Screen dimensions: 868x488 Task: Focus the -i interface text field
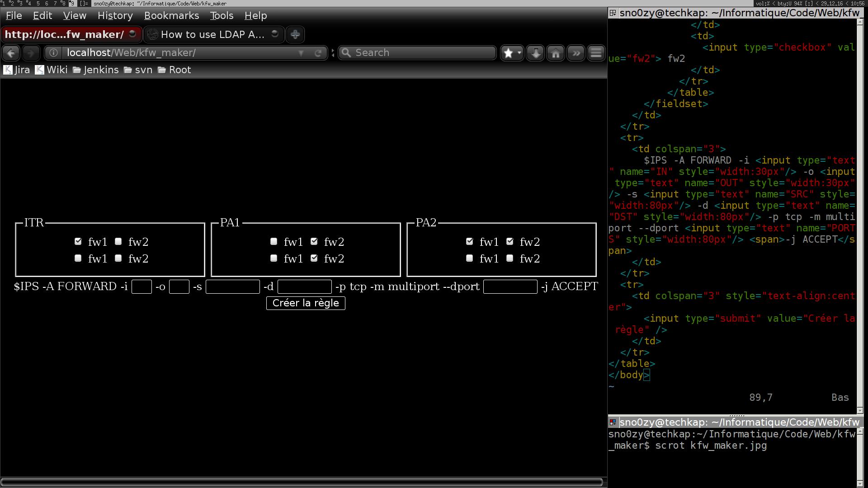click(x=142, y=286)
